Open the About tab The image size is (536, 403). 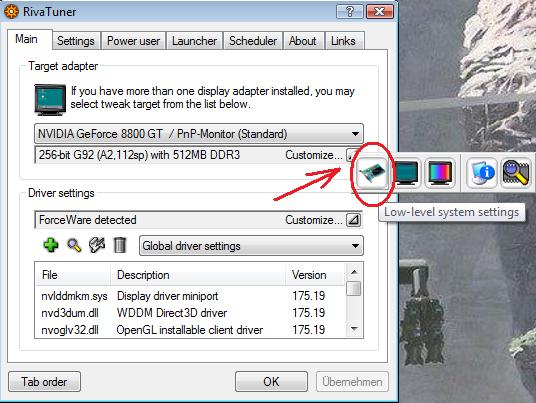click(303, 41)
